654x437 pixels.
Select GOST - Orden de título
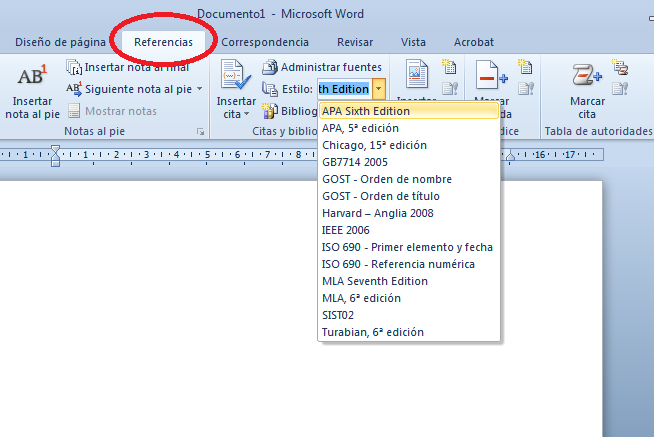tap(409, 196)
